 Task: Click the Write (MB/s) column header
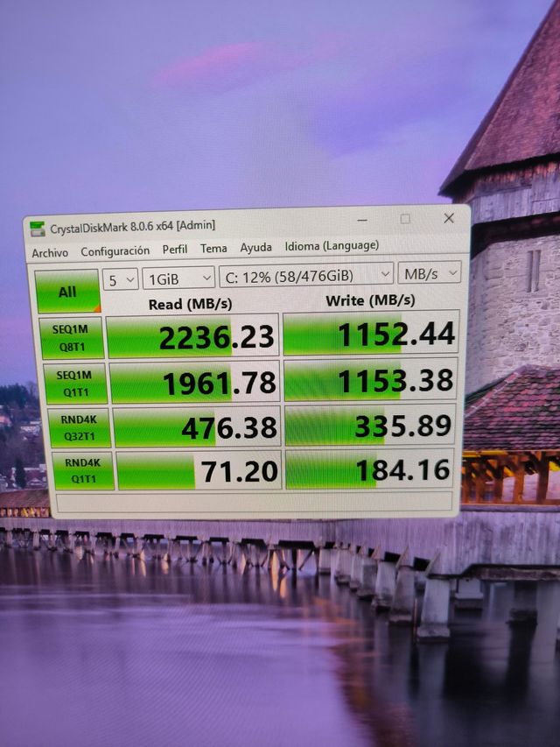click(370, 300)
